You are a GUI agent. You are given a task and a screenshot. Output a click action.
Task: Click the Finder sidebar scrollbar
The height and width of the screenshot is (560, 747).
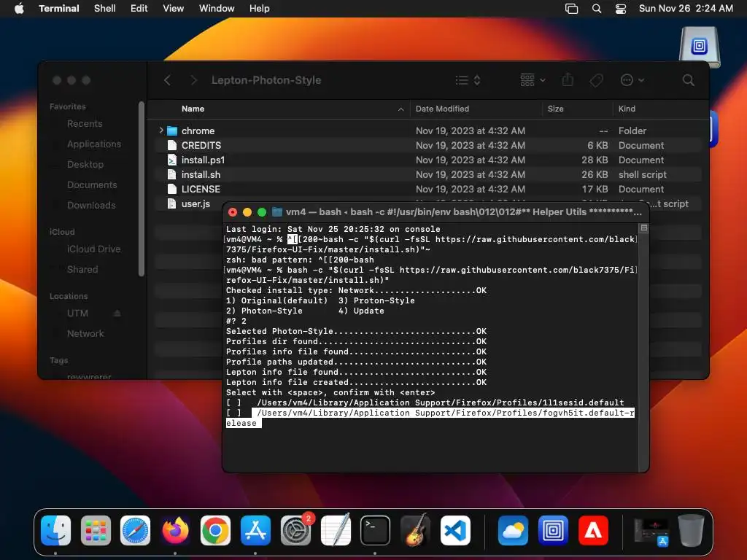point(141,189)
